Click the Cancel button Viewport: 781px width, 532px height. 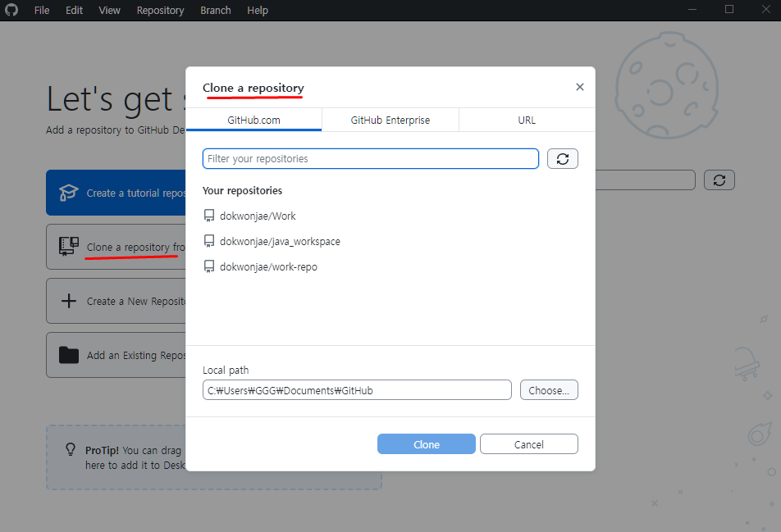pos(529,444)
